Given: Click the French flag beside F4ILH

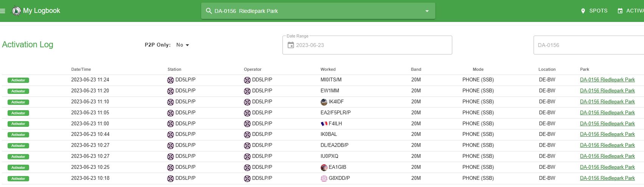Looking at the screenshot, I should pos(324,123).
